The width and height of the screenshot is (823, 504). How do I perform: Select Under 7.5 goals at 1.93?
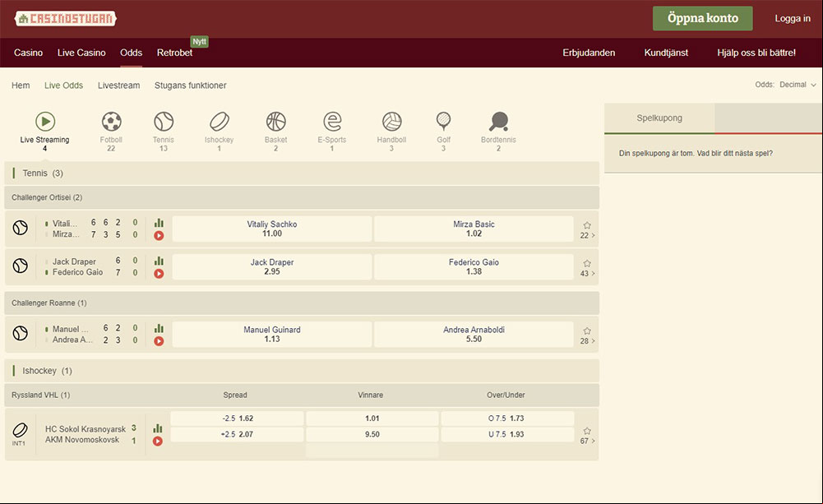[x=507, y=434]
